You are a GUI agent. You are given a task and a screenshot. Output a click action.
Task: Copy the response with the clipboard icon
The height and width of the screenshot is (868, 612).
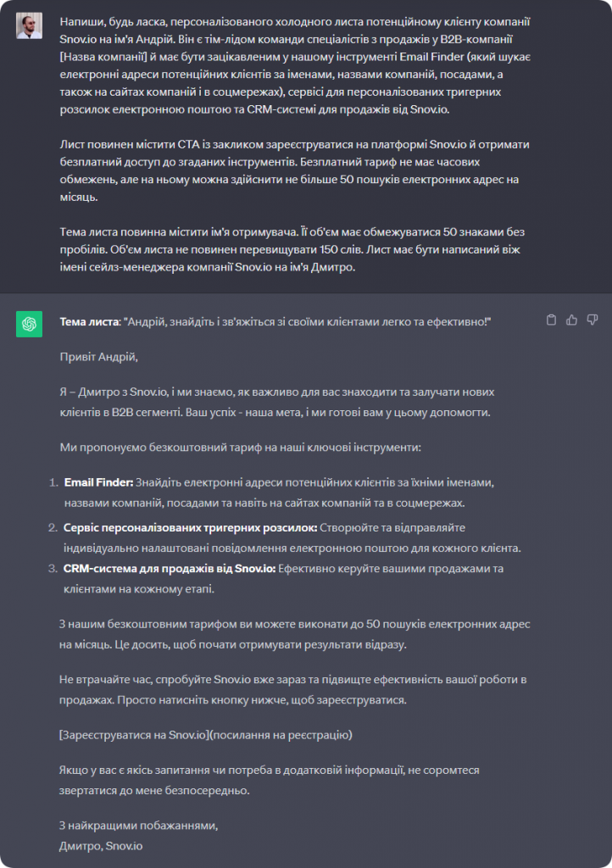(x=552, y=320)
